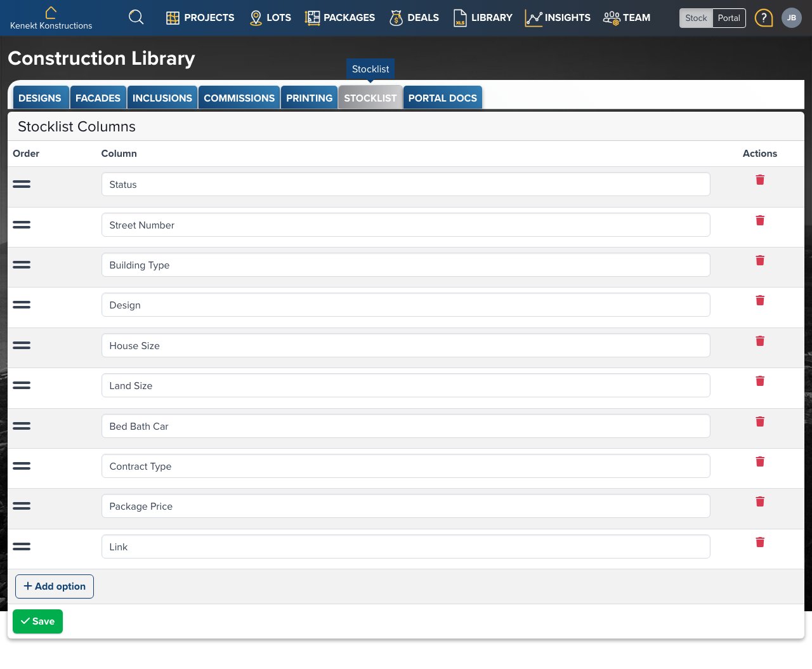Edit the Street Number column field
The image size is (812, 669).
405,225
